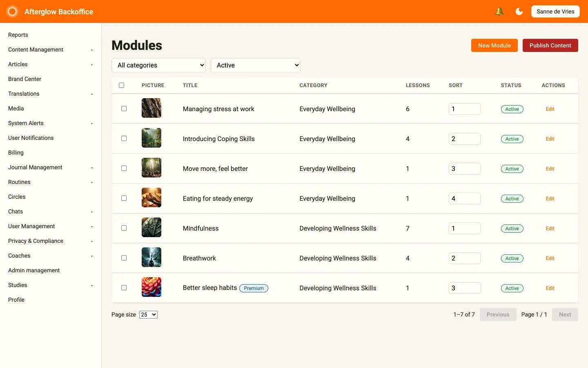Expand the Content Management submenu arrow
This screenshot has width=588, height=368.
pos(92,50)
